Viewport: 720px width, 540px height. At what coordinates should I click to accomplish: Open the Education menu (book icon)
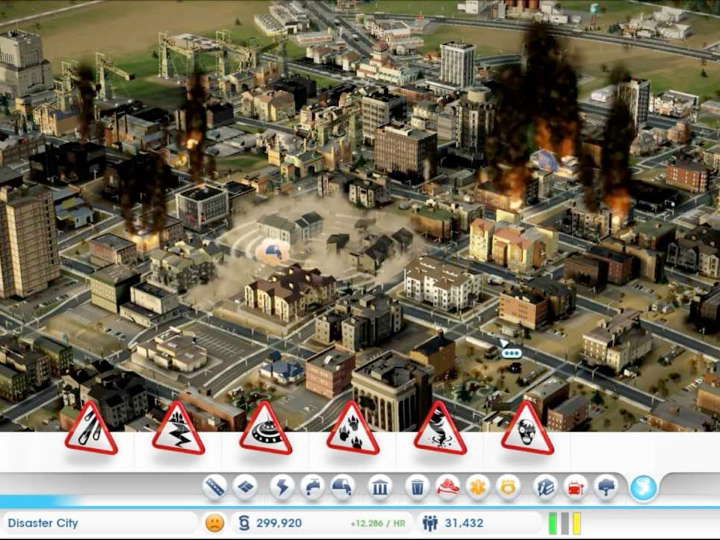click(x=546, y=487)
